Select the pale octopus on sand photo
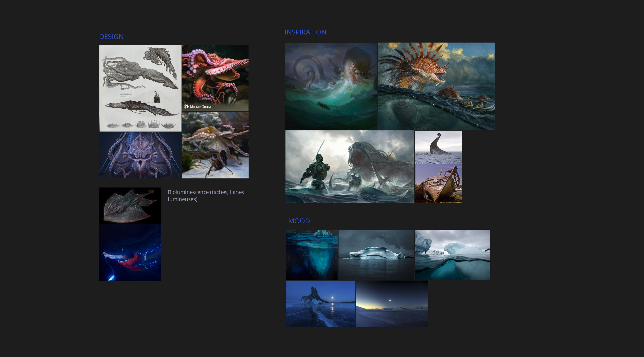The height and width of the screenshot is (357, 644). click(215, 145)
